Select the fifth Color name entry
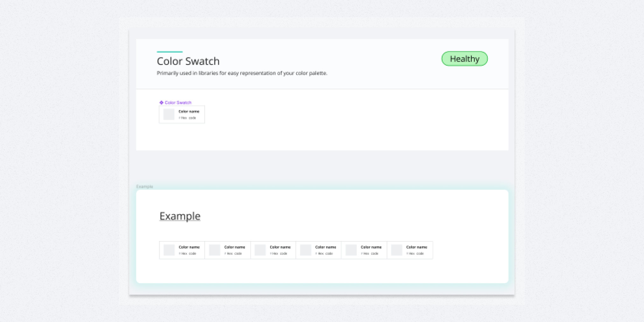 [371, 247]
